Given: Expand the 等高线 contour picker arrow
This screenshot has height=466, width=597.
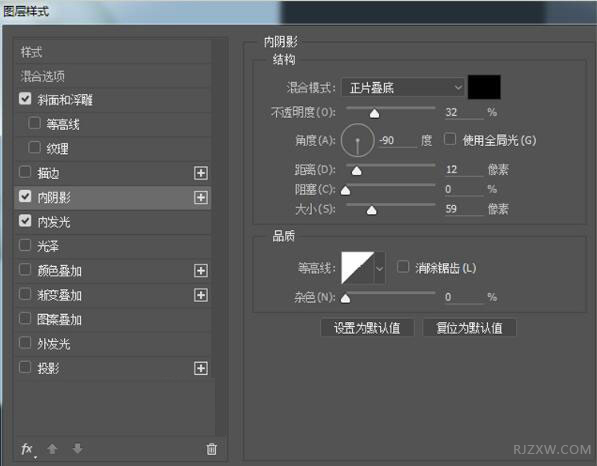Looking at the screenshot, I should pos(379,268).
